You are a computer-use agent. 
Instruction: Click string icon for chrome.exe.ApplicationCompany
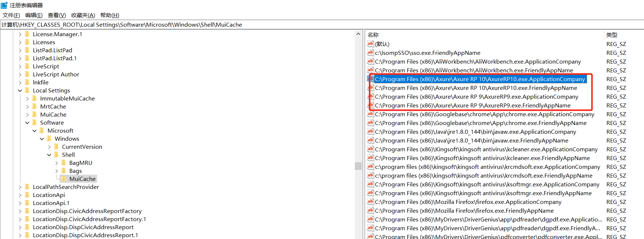(x=371, y=114)
